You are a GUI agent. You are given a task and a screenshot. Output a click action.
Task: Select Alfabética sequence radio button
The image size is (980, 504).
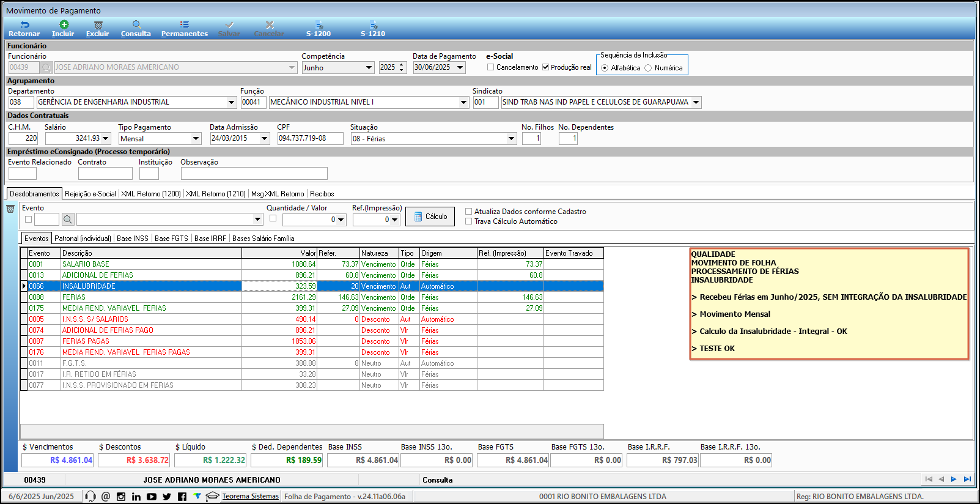605,68
